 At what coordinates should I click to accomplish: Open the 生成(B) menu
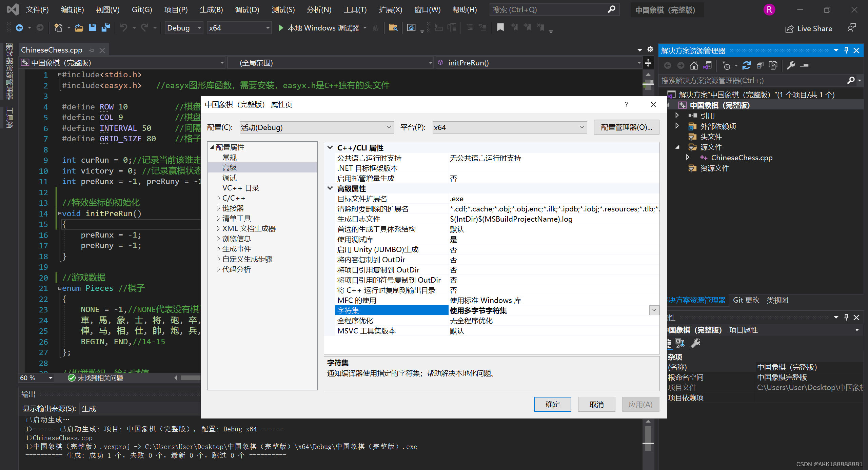pos(211,9)
